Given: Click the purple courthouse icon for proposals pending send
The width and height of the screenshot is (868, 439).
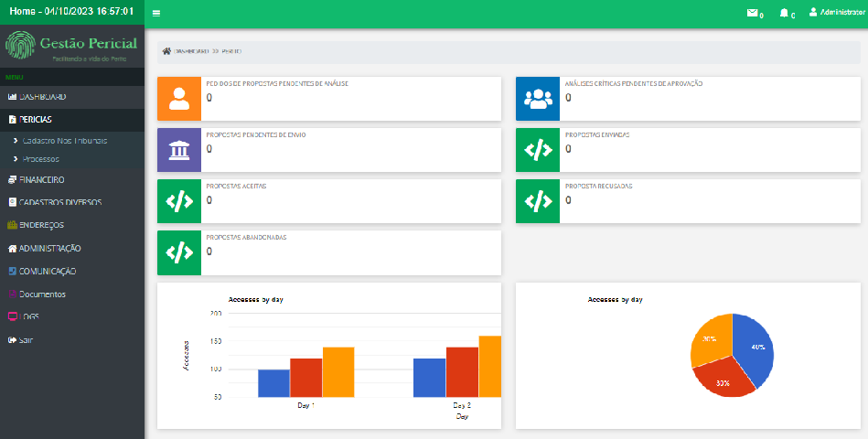Looking at the screenshot, I should pos(179,150).
